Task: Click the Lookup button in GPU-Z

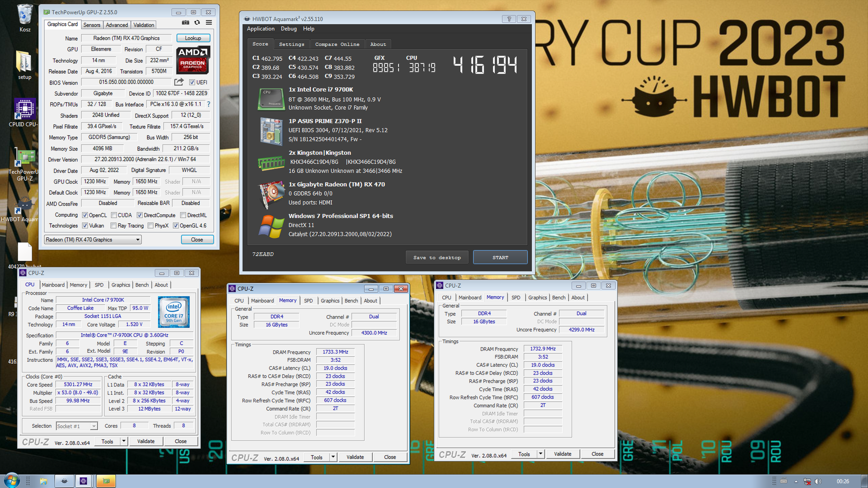Action: pyautogui.click(x=193, y=38)
